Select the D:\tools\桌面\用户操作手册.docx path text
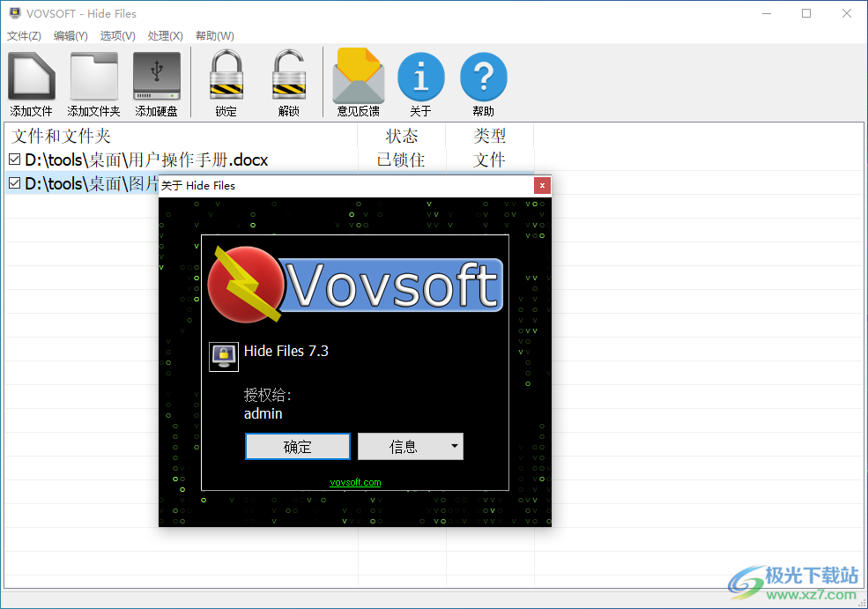The width and height of the screenshot is (868, 609). coord(146,160)
